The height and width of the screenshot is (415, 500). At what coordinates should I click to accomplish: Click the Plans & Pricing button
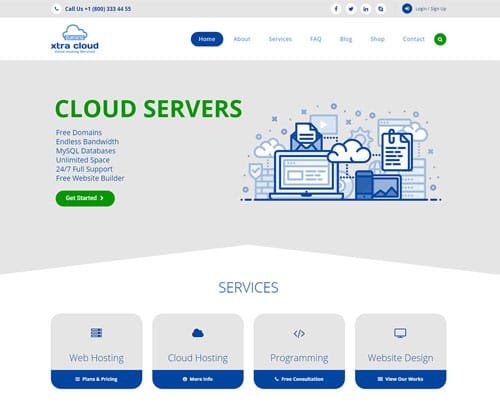[96, 379]
